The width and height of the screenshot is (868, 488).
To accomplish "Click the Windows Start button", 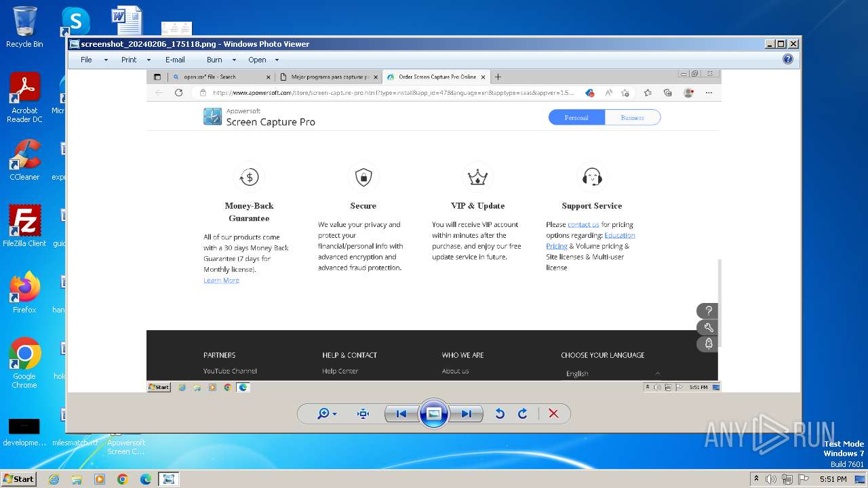I will click(19, 479).
